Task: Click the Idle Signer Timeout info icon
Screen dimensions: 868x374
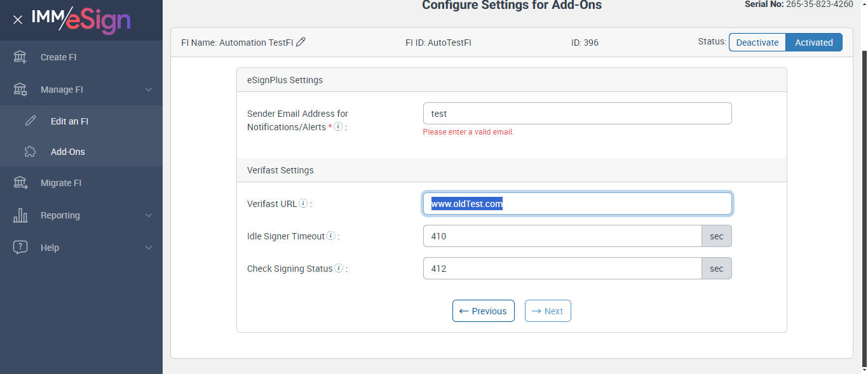Action: coord(331,236)
